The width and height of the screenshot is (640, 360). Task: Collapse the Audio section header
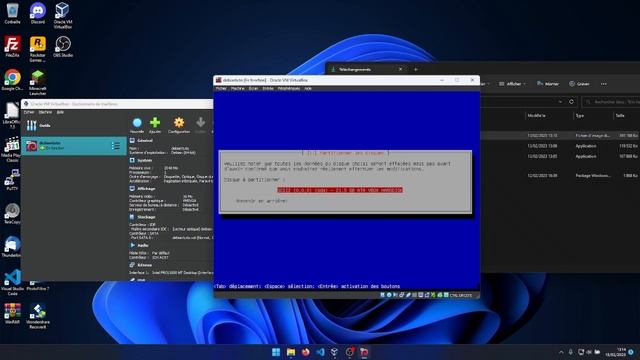point(142,245)
